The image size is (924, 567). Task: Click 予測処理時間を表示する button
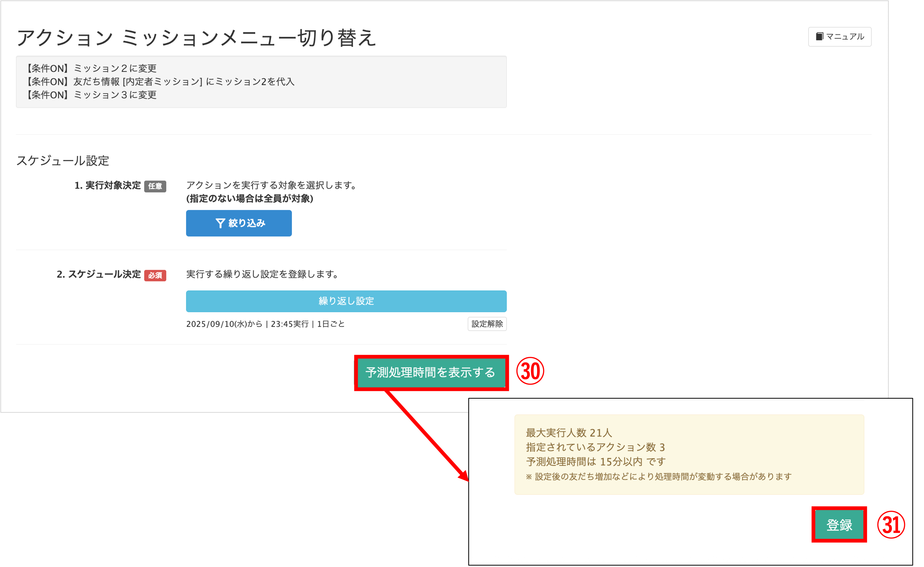[431, 373]
